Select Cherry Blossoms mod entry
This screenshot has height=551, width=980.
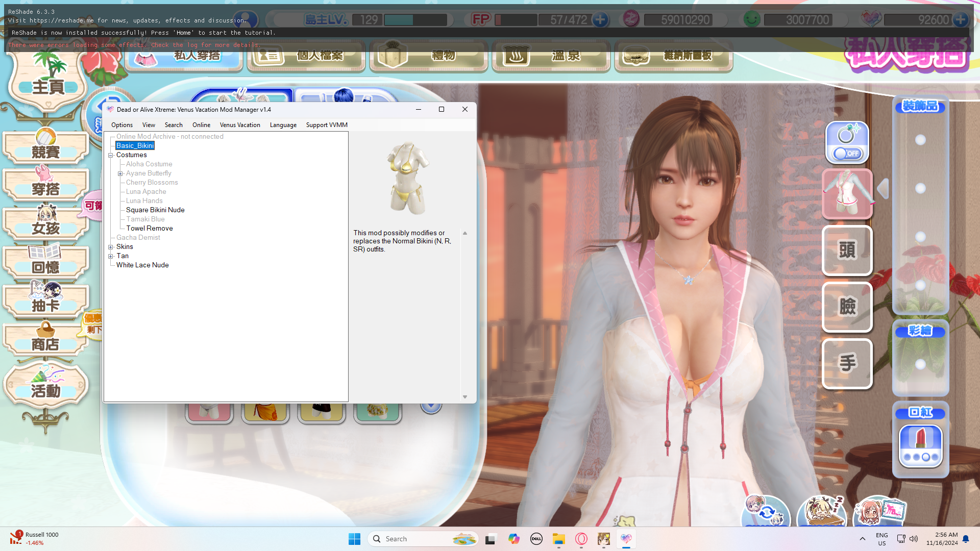coord(152,183)
